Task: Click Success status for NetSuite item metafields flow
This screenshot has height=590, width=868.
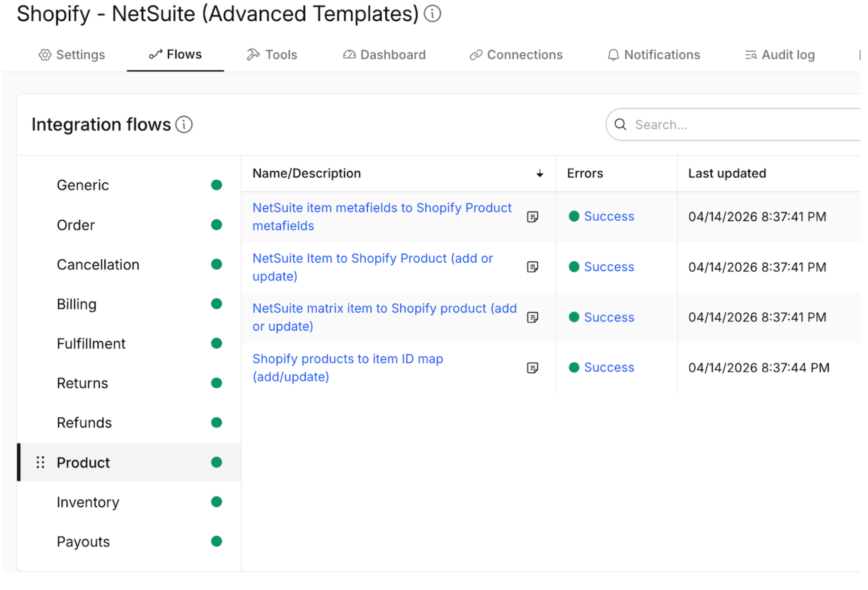Action: click(x=609, y=216)
